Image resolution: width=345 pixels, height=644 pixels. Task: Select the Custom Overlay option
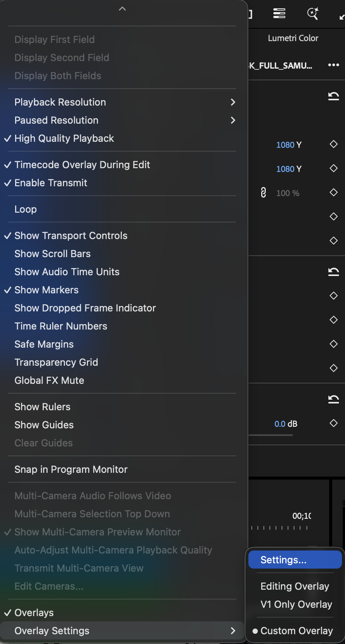point(296,630)
